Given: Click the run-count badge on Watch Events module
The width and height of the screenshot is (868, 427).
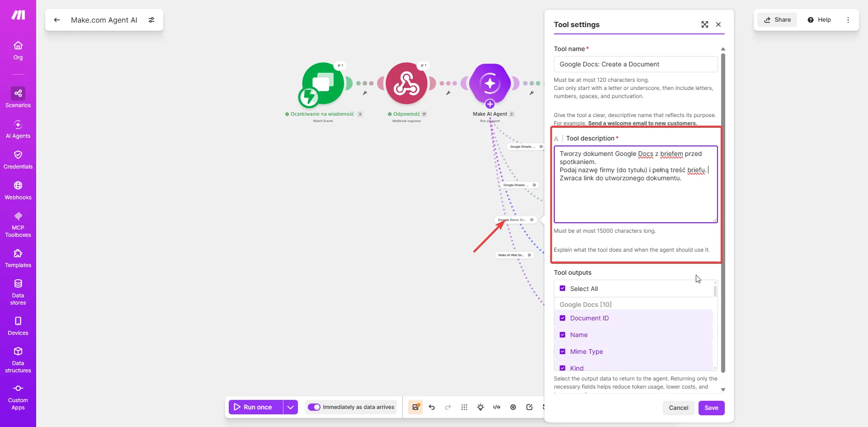Looking at the screenshot, I should click(340, 66).
